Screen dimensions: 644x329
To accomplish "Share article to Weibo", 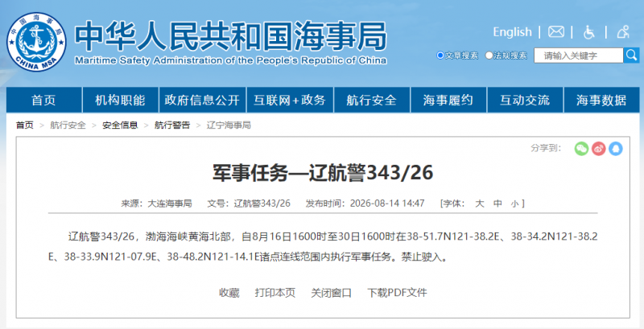I will coord(598,149).
